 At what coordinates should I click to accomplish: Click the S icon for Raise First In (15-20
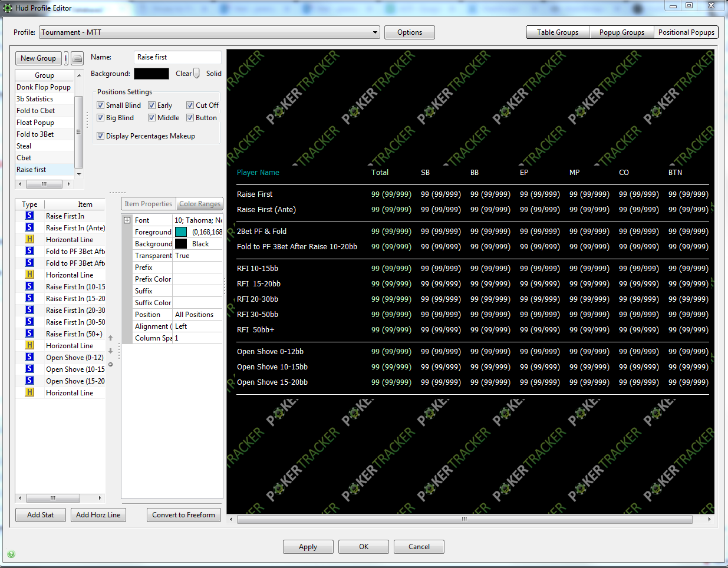(29, 298)
